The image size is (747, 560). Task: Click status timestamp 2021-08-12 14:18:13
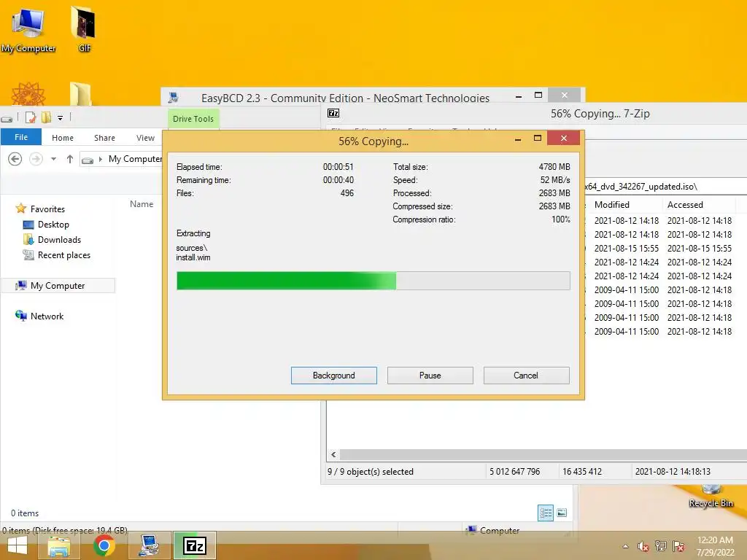click(x=672, y=472)
